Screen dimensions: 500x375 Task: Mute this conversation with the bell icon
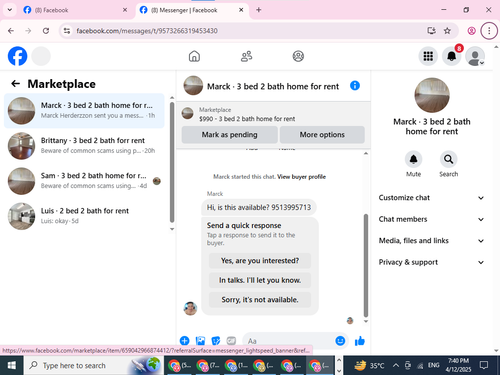(413, 159)
